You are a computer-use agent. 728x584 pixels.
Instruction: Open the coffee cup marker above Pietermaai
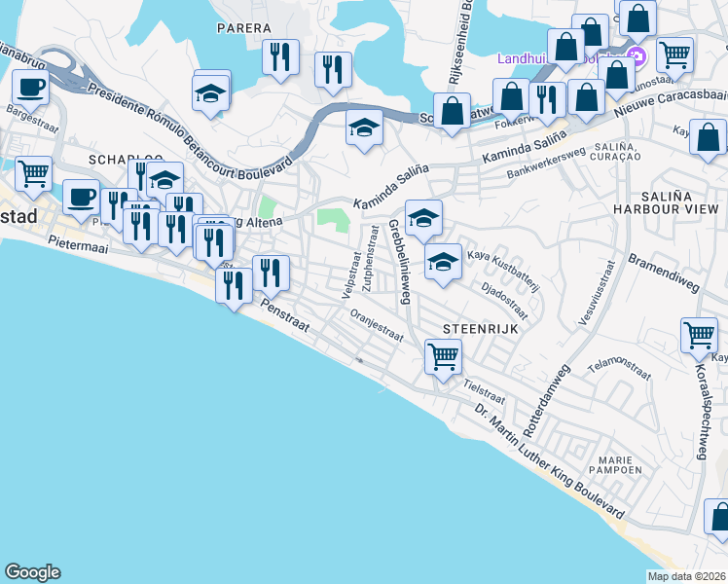(82, 197)
